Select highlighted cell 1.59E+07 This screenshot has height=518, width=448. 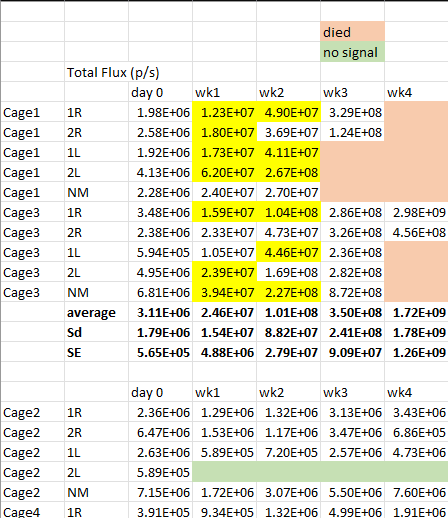point(224,212)
